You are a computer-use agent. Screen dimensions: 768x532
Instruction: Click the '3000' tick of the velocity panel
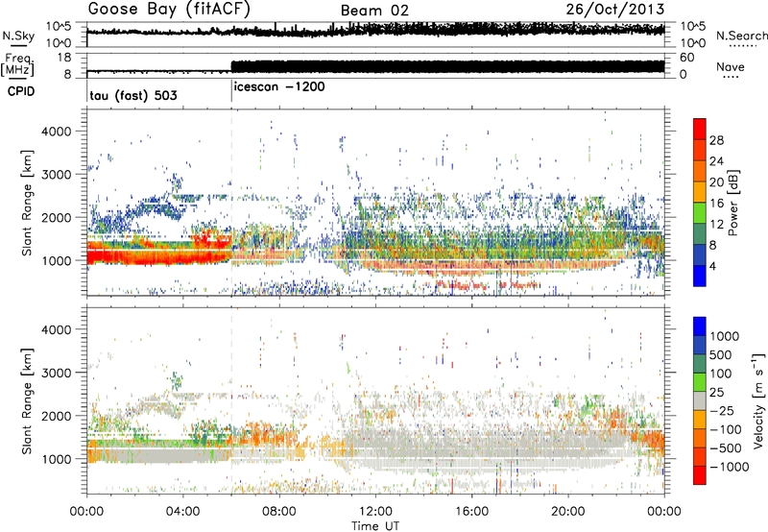[x=56, y=373]
